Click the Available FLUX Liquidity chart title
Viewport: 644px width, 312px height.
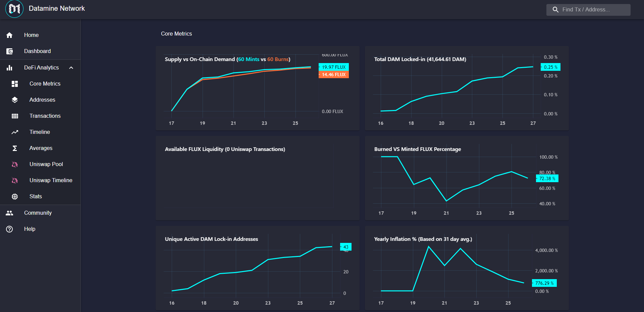point(225,149)
